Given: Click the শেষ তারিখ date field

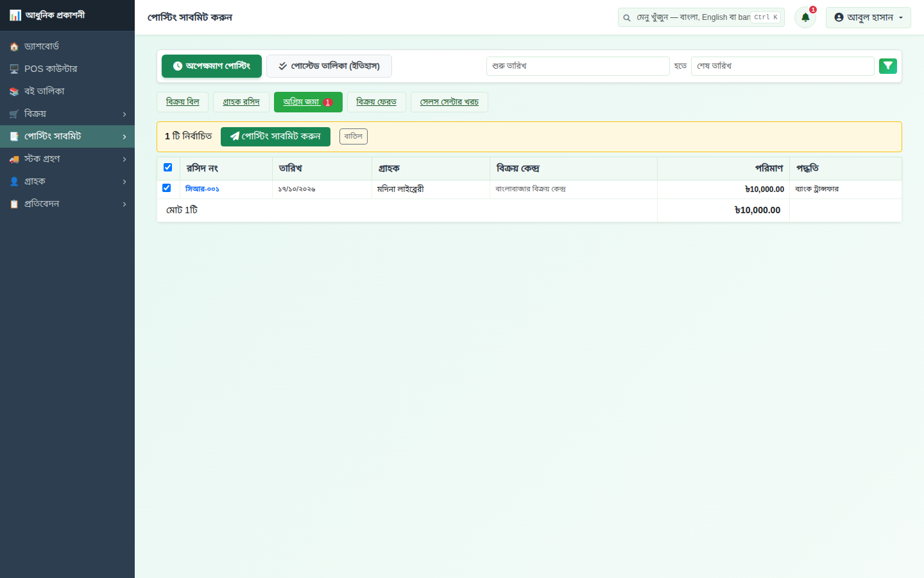Looking at the screenshot, I should click(x=782, y=66).
